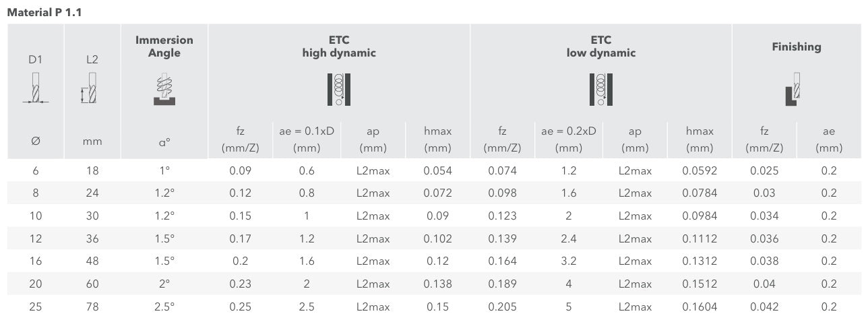
Task: Select the high dynamic fz 0.23 cell
Action: click(x=241, y=284)
